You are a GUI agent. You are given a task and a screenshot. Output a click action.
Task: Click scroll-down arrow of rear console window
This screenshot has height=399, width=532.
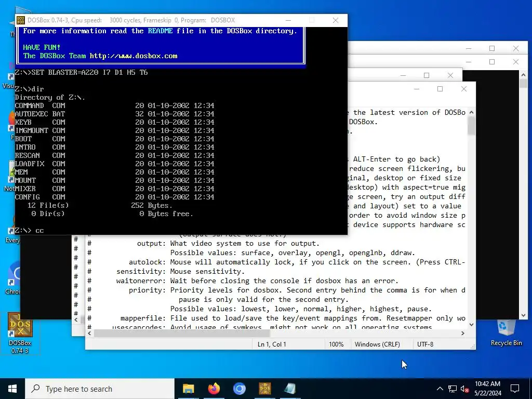(x=523, y=315)
